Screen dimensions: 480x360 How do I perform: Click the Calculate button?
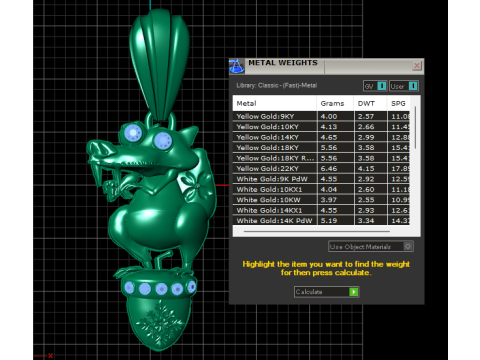326,292
